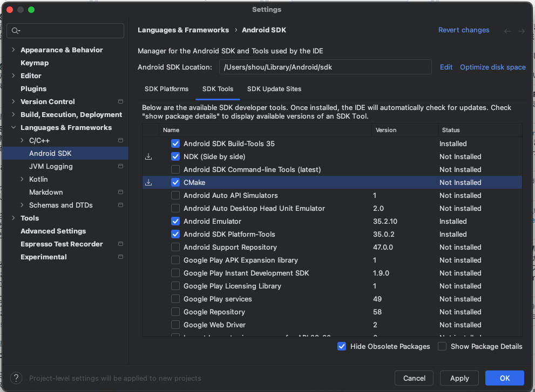Click the Android SDK Location field

click(x=325, y=67)
